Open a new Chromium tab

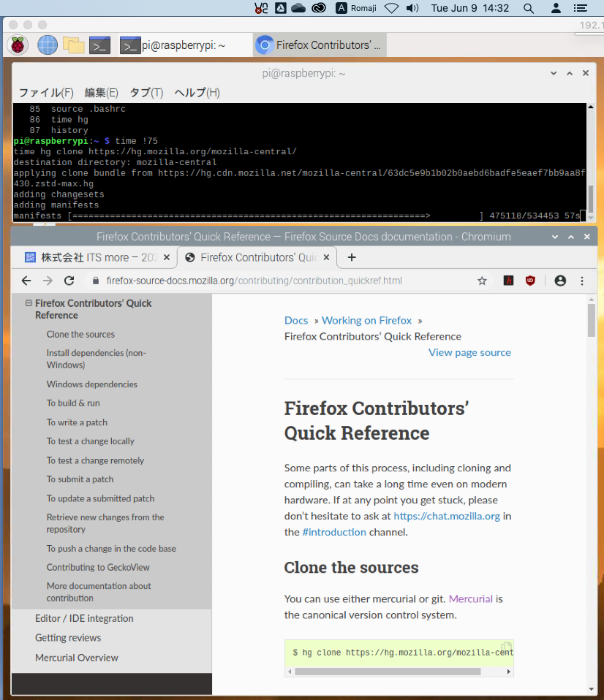(x=352, y=257)
